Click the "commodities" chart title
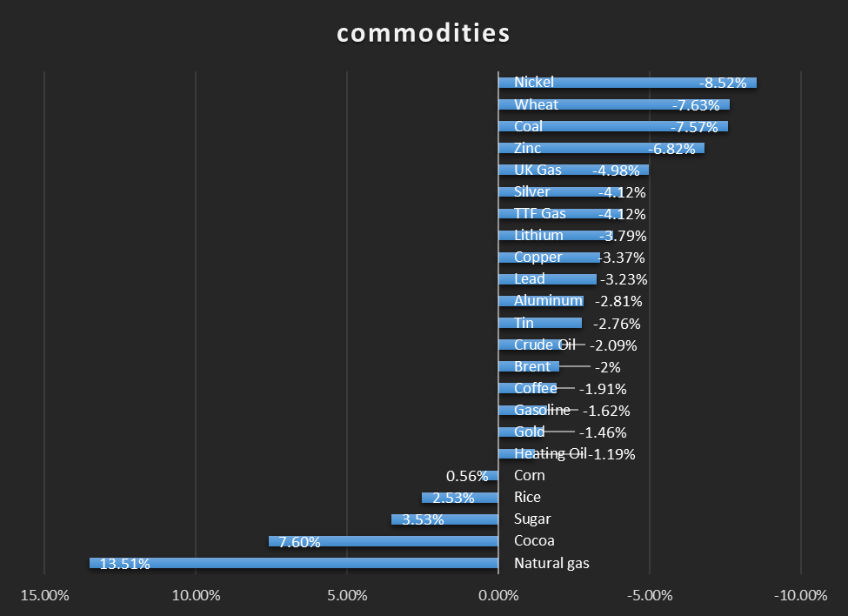The height and width of the screenshot is (616, 848). pyautogui.click(x=424, y=33)
